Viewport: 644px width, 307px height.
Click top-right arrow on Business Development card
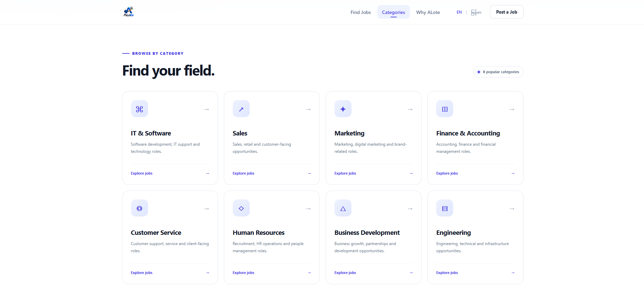click(x=410, y=209)
